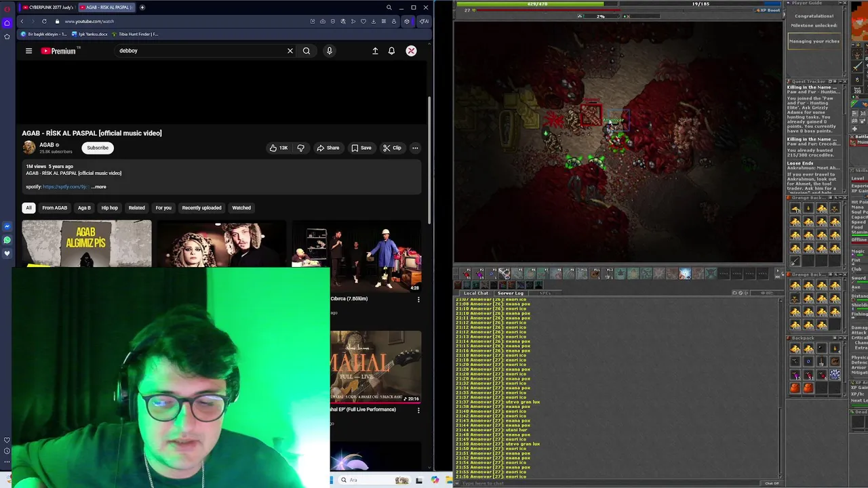This screenshot has height=488, width=868.
Task: Select the 'From AGAB' filter chip
Action: click(55, 208)
